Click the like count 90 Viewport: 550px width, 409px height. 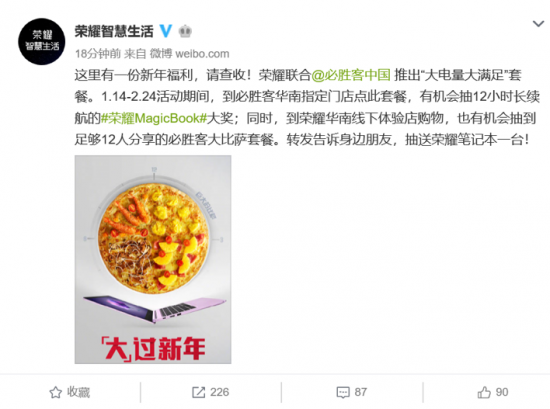tap(502, 392)
